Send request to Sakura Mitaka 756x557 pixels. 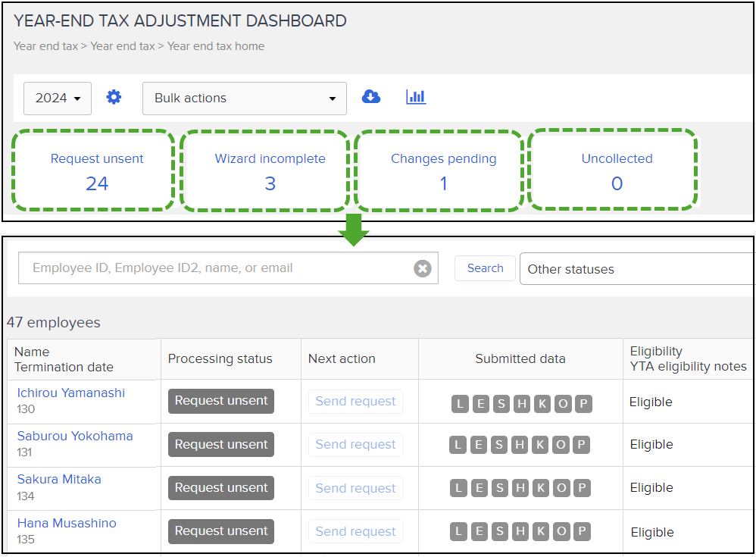coord(355,488)
